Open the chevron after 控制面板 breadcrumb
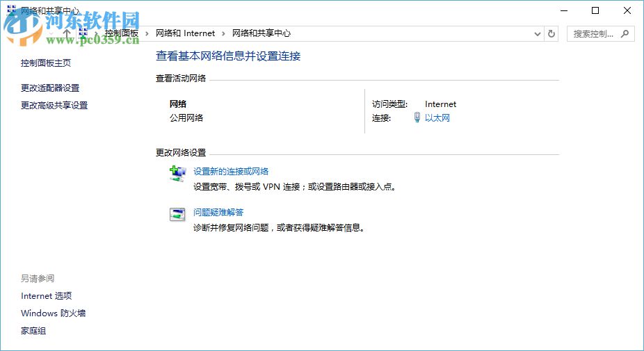This screenshot has width=644, height=351. [x=147, y=33]
